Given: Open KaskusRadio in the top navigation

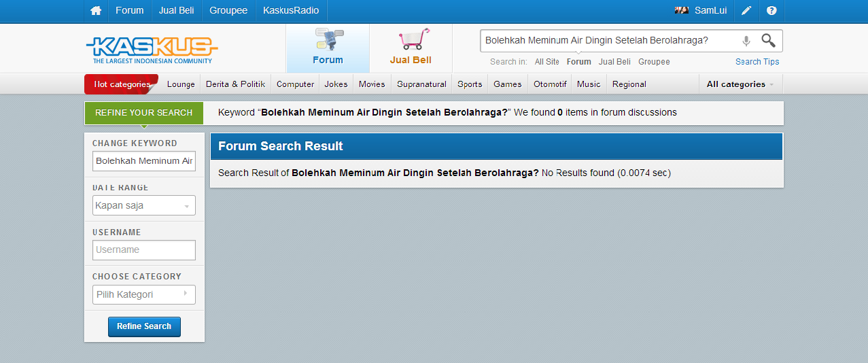Looking at the screenshot, I should pos(291,11).
